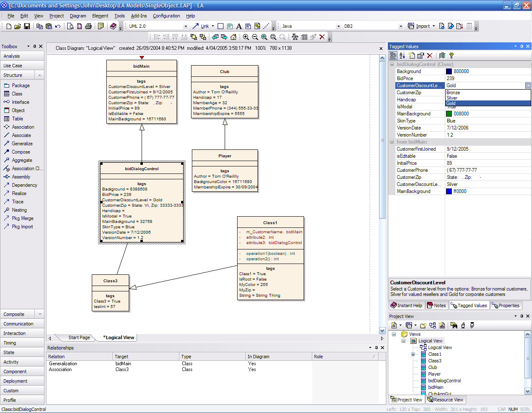Switch to the Start Page tab
The image size is (532, 413).
pos(79,337)
